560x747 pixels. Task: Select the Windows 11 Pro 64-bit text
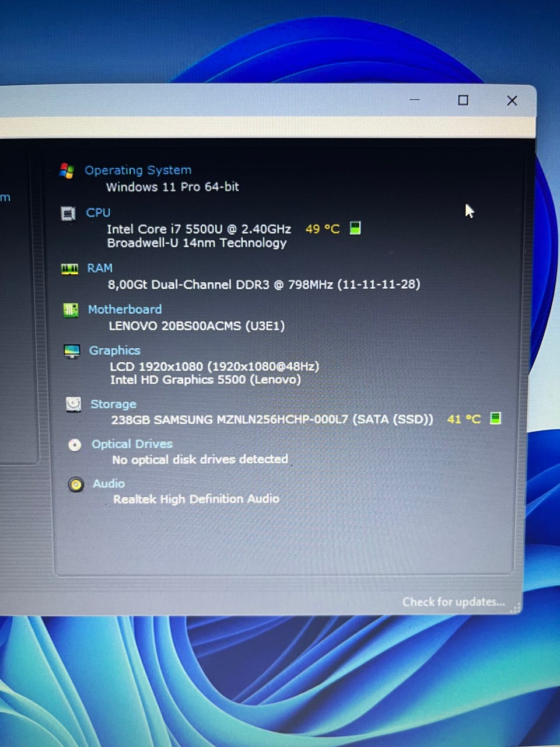click(173, 187)
